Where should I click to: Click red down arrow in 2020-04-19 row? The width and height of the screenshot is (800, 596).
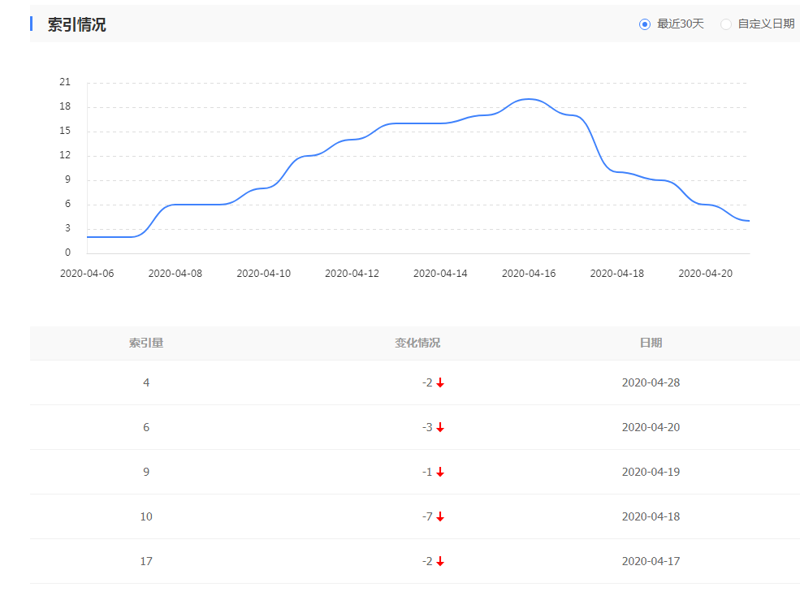pyautogui.click(x=440, y=472)
